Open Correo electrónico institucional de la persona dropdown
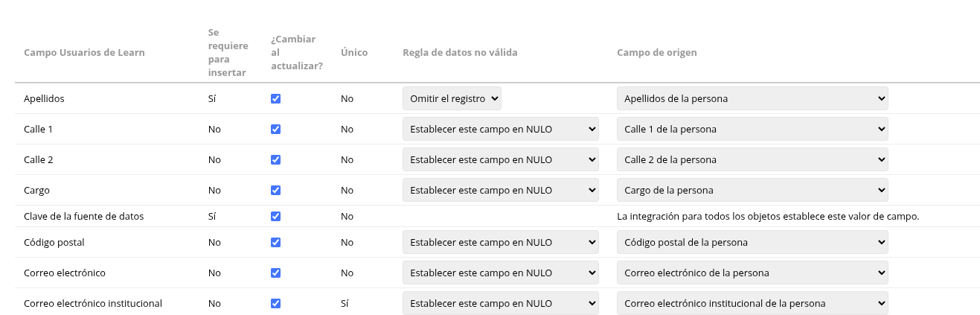 (x=752, y=303)
